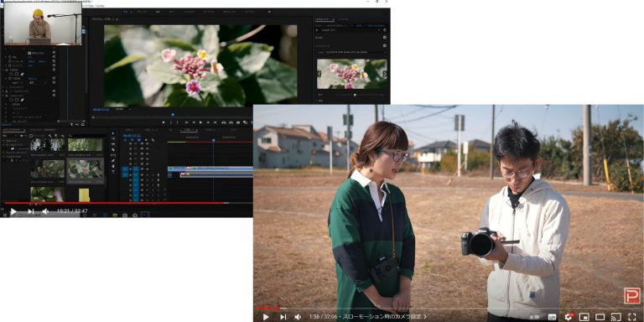Enable theater mode on right video
Screen dimensions: 644x322
pyautogui.click(x=600, y=317)
